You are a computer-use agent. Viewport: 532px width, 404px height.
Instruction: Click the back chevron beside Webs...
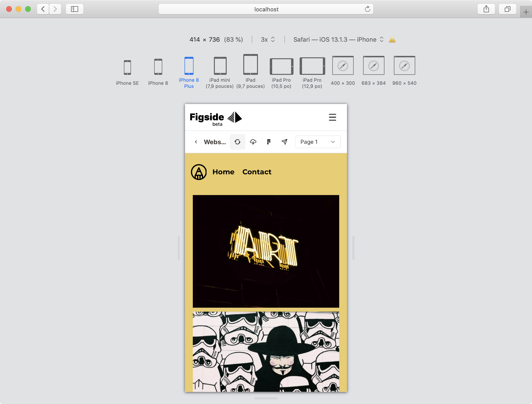[x=196, y=142]
